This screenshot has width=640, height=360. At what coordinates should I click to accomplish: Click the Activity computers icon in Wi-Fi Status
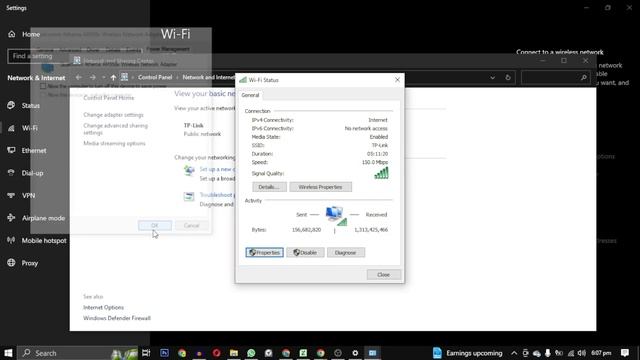336,216
